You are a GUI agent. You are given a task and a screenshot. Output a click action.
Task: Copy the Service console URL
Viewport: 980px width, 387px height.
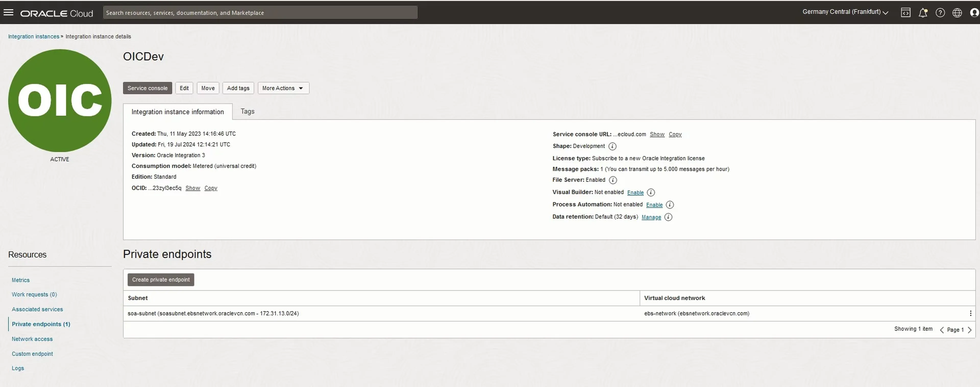(675, 134)
